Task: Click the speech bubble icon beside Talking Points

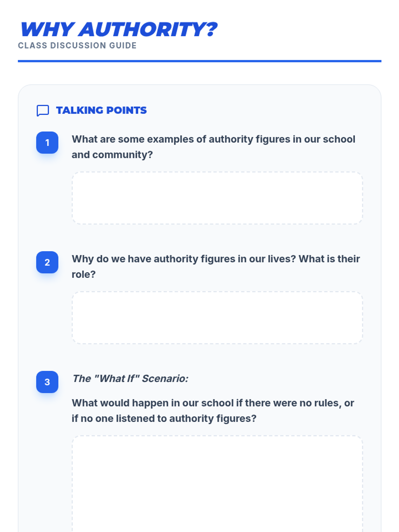Action: click(x=43, y=110)
